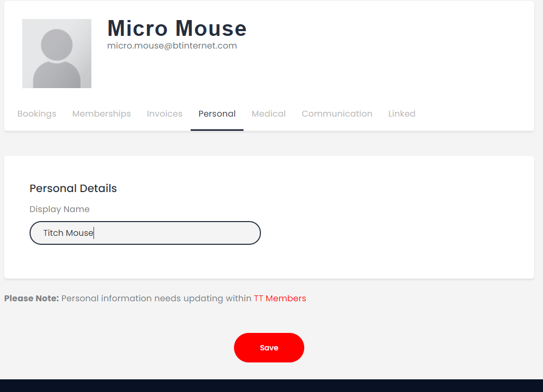This screenshot has width=543, height=392.
Task: Open the Linked tab
Action: [401, 113]
